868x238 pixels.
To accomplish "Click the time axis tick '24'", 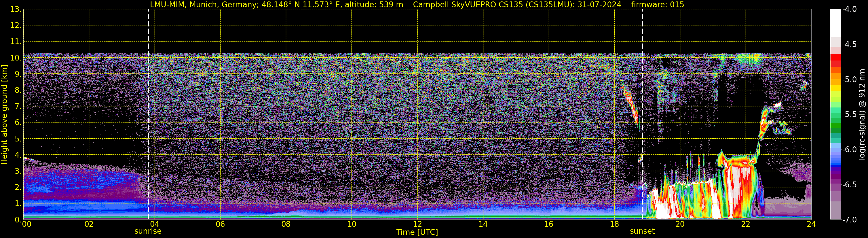I will point(811,224).
